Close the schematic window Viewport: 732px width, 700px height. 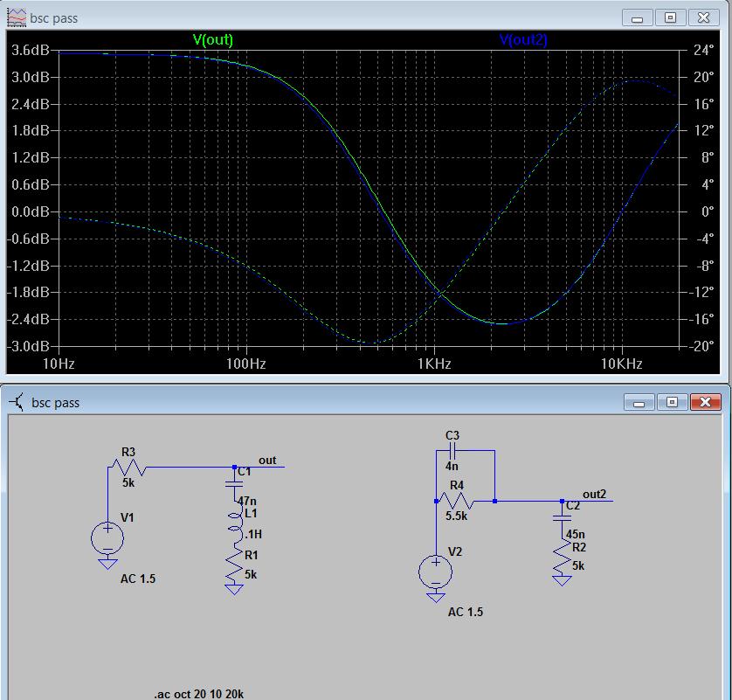coord(706,402)
